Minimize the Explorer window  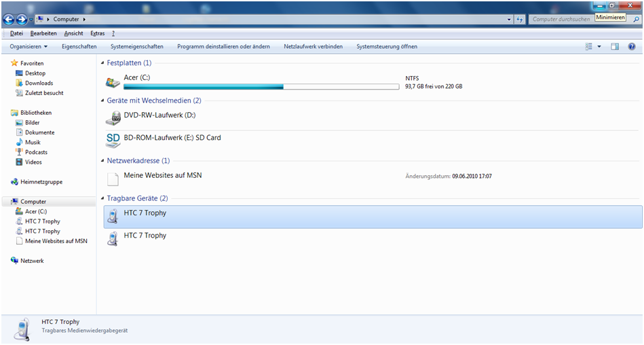600,5
